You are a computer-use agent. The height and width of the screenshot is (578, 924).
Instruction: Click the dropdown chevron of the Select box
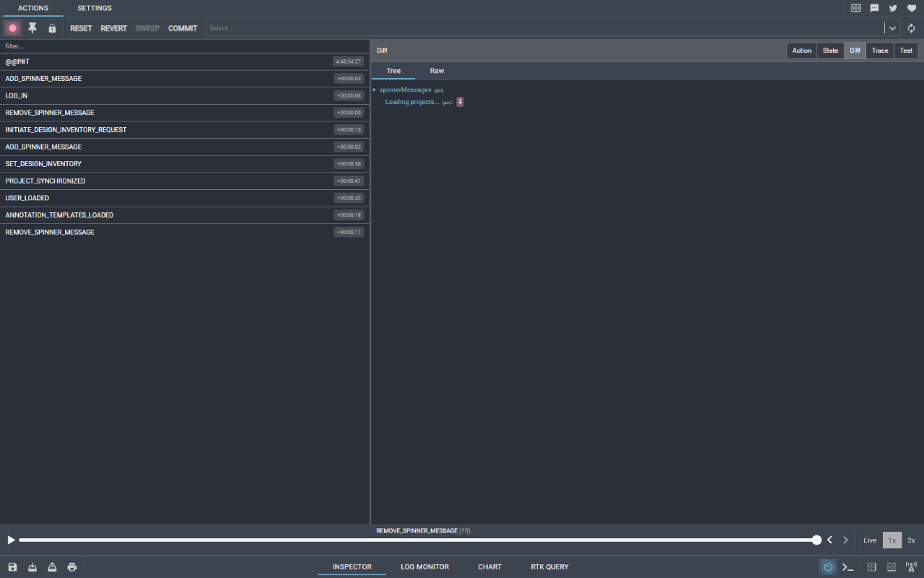(893, 28)
